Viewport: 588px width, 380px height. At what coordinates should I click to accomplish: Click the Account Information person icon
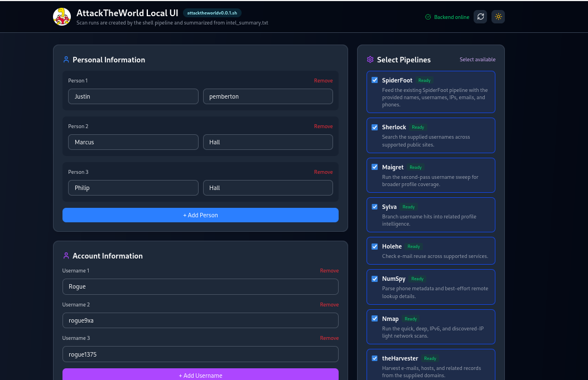66,256
